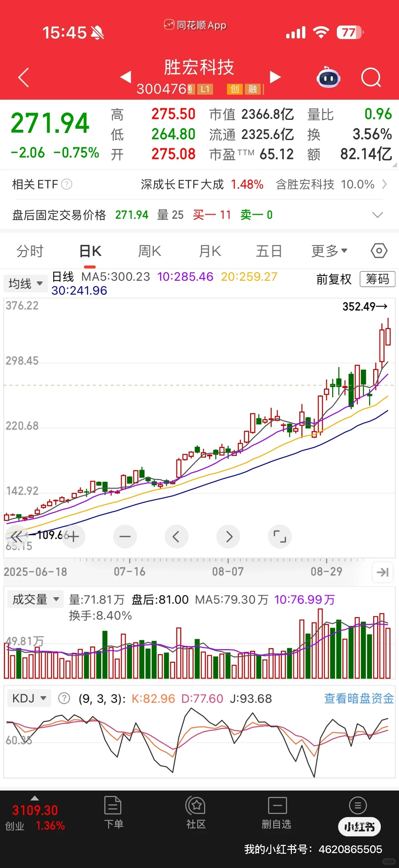Image resolution: width=399 pixels, height=868 pixels.
Task: Tap the 创 board badge
Action: click(x=235, y=89)
